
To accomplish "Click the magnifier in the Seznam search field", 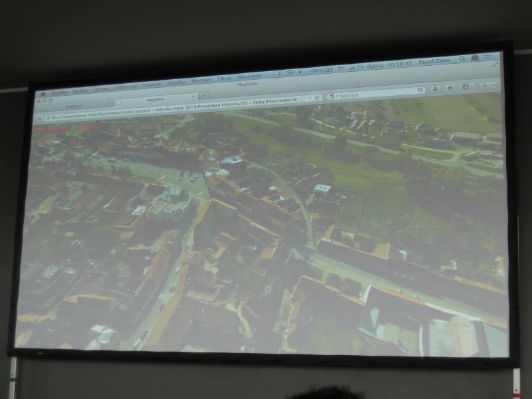I will pos(421,89).
